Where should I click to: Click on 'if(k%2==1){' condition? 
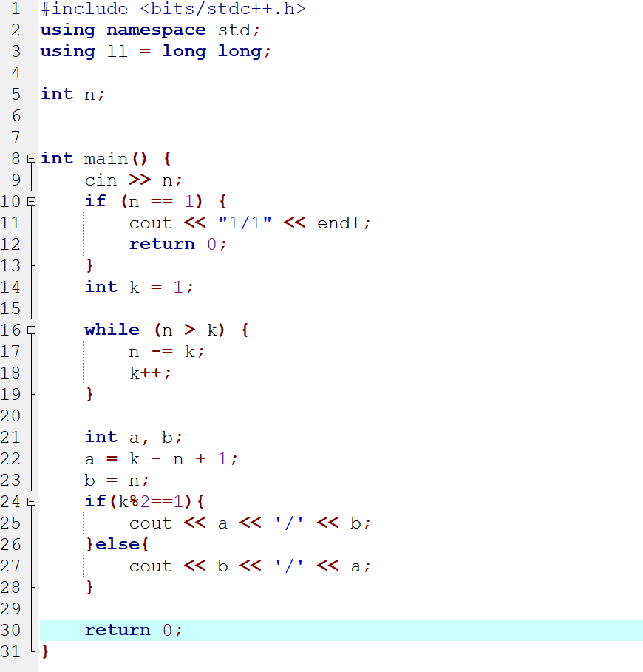click(x=145, y=501)
